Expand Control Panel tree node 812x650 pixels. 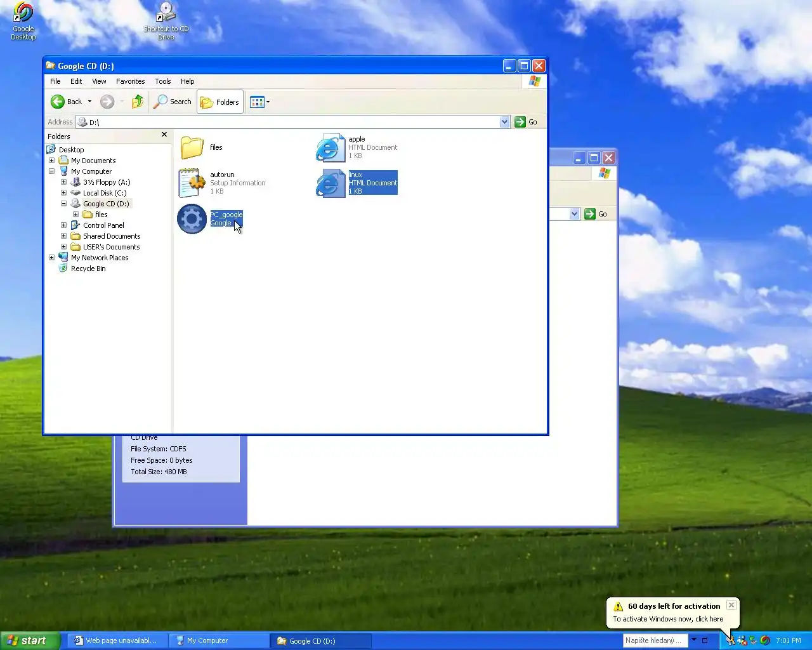64,225
